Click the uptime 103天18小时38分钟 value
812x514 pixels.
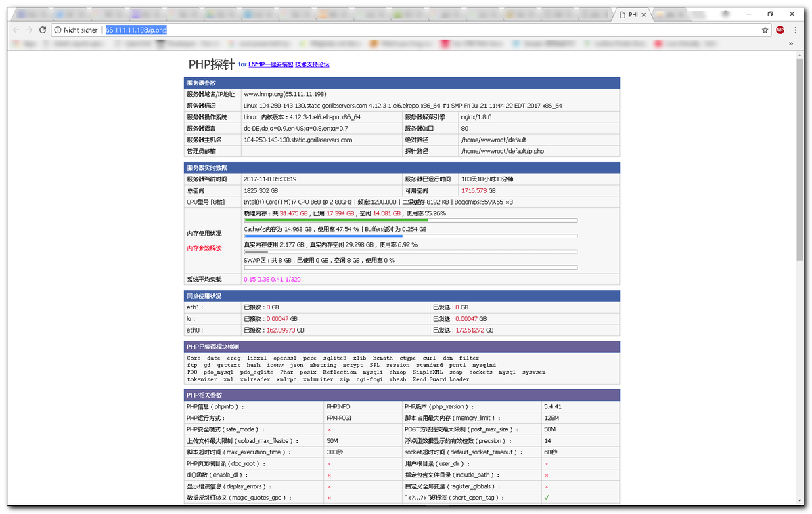[x=487, y=179]
